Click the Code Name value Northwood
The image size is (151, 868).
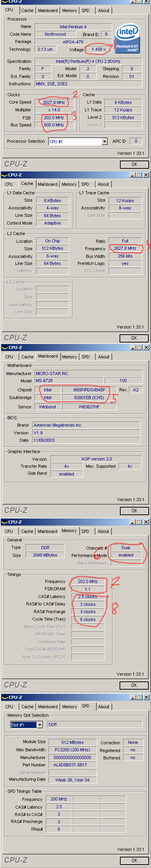click(x=55, y=34)
